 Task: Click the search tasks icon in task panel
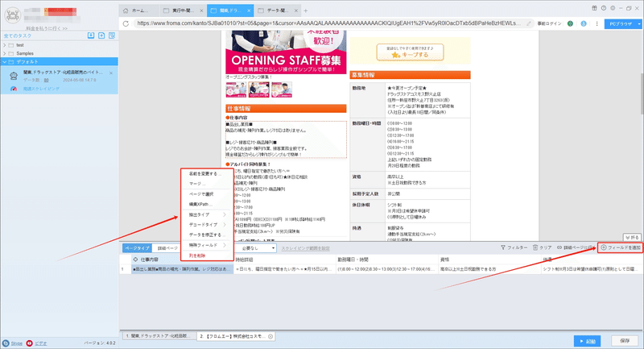112,35
